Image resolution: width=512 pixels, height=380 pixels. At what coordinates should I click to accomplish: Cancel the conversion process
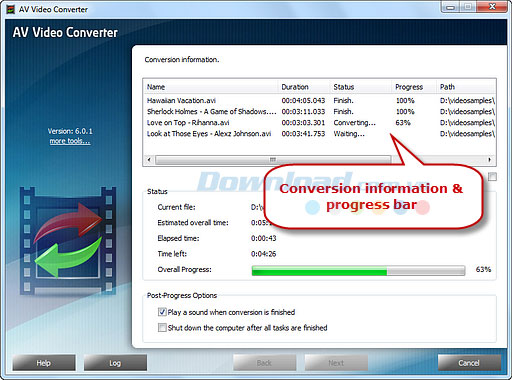coord(469,363)
